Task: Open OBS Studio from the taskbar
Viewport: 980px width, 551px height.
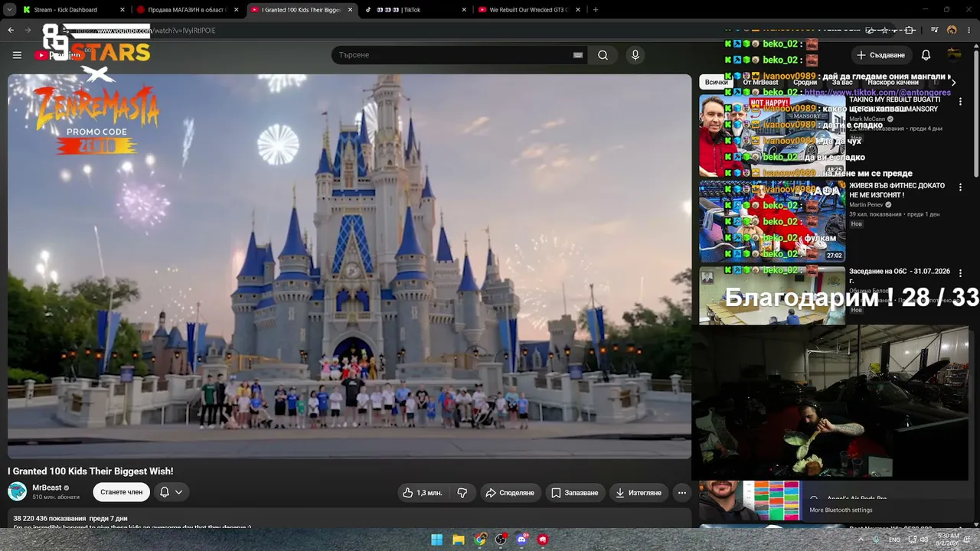Action: click(501, 540)
